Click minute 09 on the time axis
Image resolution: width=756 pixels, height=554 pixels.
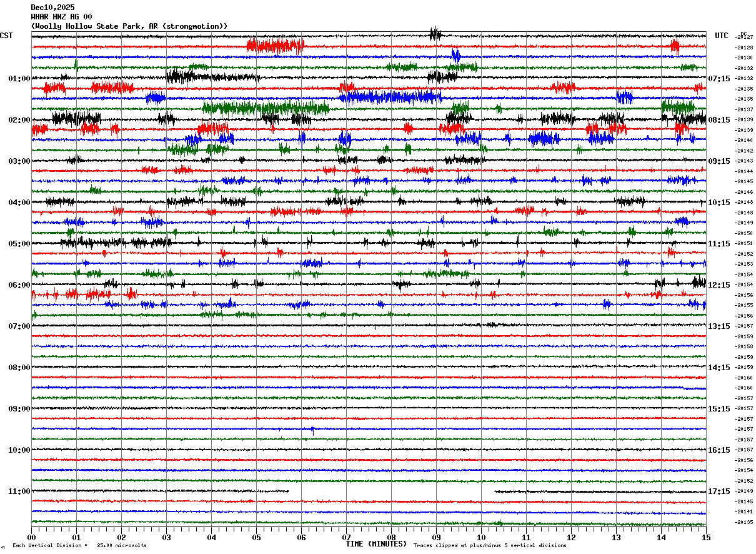pos(436,537)
